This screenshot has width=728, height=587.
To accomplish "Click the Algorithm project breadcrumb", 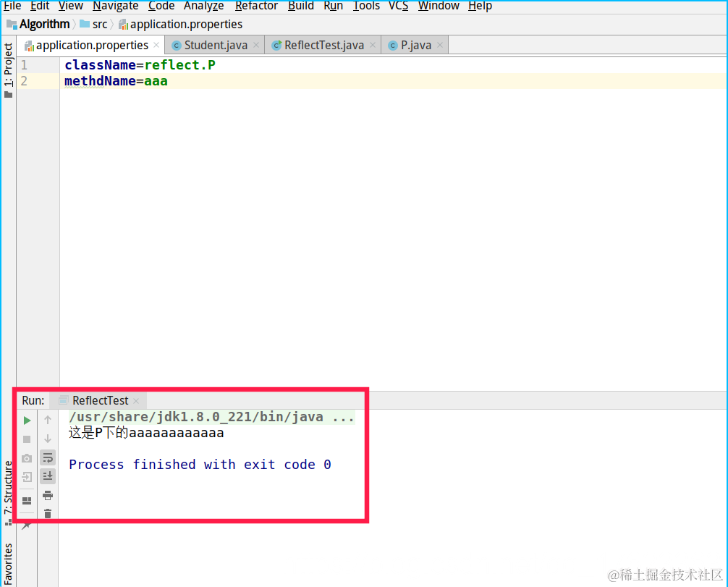I will tap(38, 24).
